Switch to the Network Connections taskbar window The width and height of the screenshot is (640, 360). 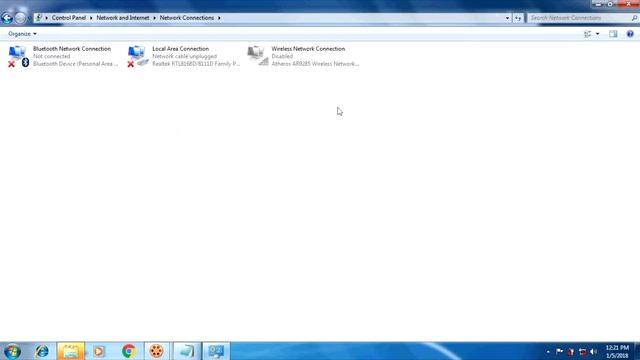click(x=216, y=351)
